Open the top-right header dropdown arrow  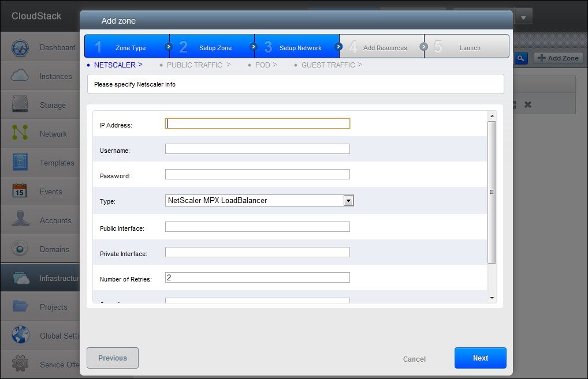pyautogui.click(x=523, y=17)
